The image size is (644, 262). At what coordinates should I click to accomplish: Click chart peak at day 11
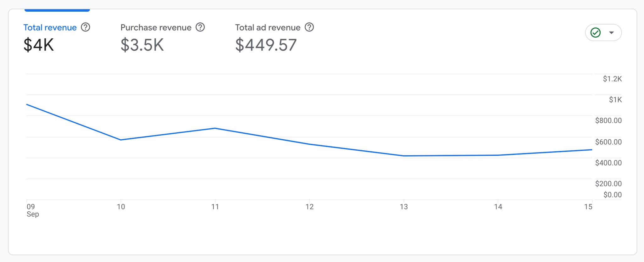215,128
